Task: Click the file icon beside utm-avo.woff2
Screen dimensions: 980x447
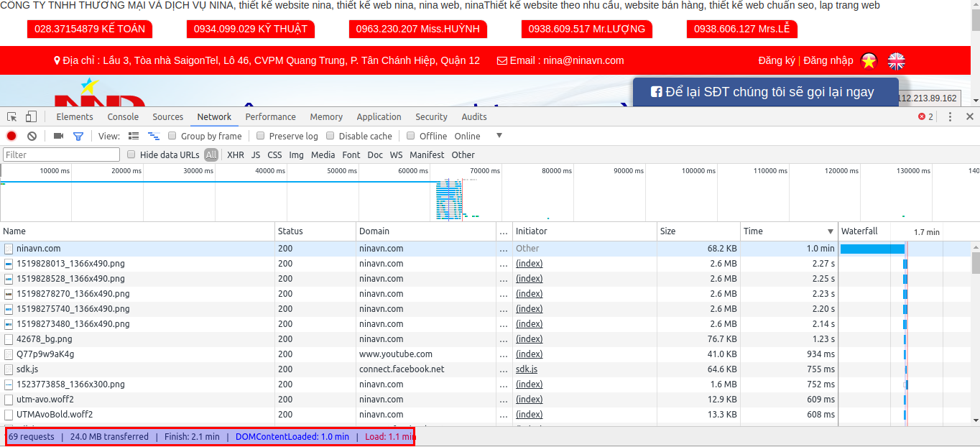Action: point(9,400)
